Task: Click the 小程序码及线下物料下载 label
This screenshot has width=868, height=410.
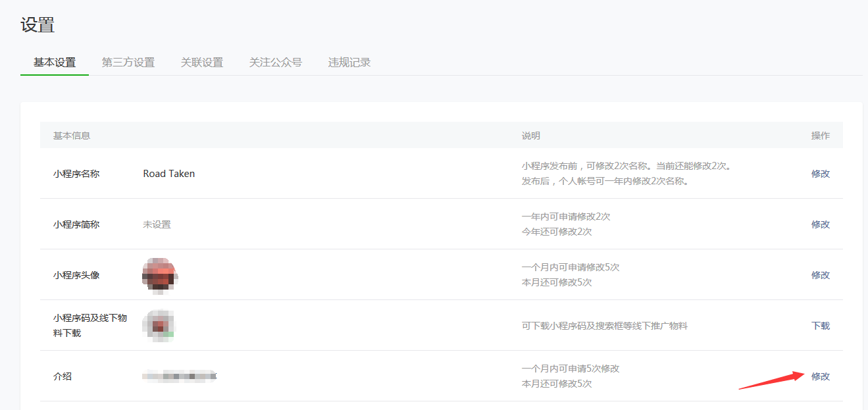Action: click(x=90, y=326)
